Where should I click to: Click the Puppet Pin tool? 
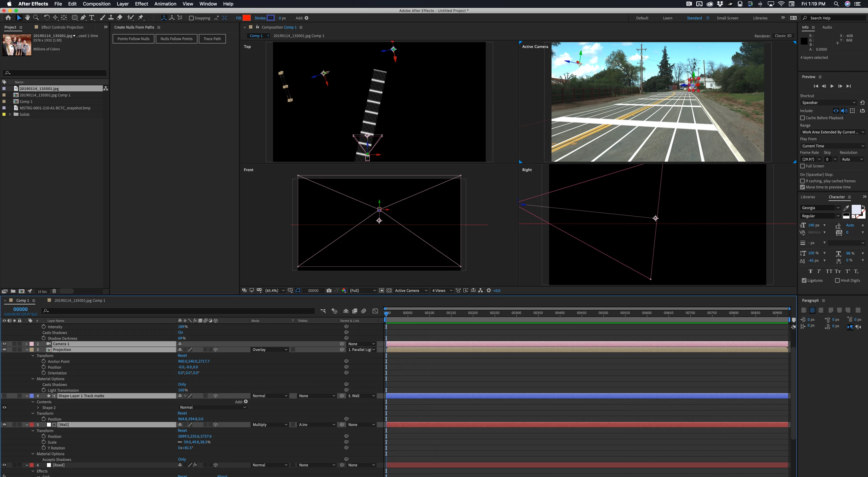pyautogui.click(x=141, y=18)
